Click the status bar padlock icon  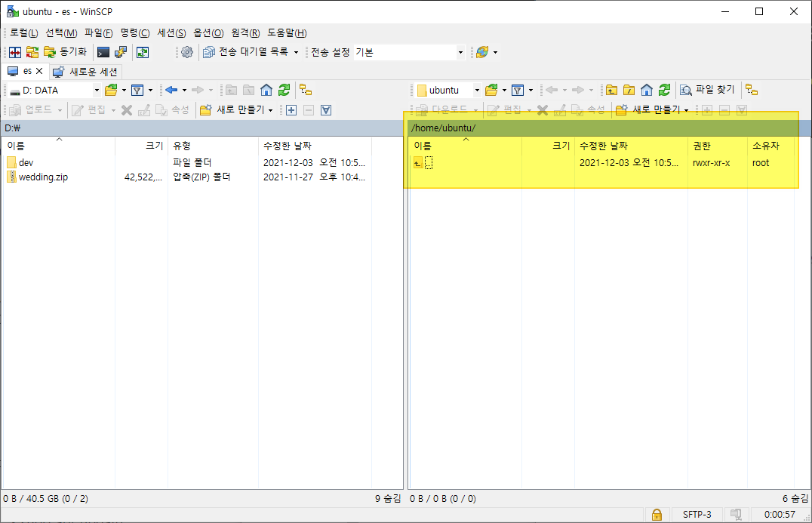(x=657, y=515)
